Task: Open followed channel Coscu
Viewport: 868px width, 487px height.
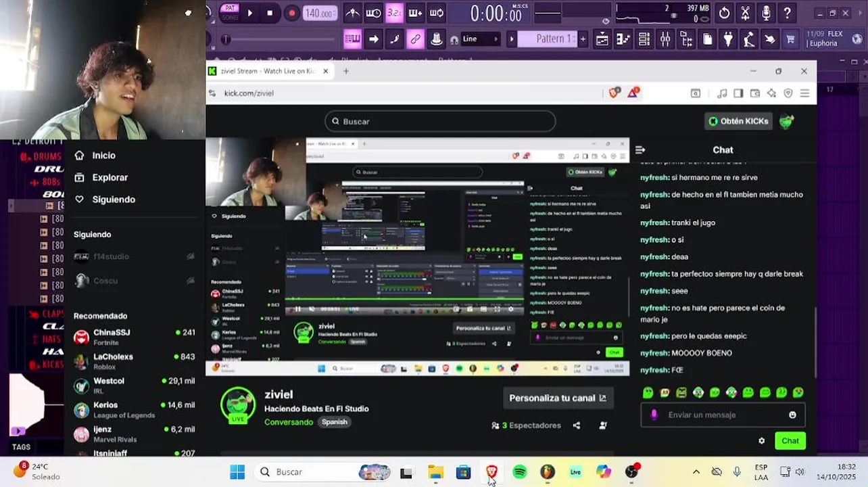Action: 134,281
